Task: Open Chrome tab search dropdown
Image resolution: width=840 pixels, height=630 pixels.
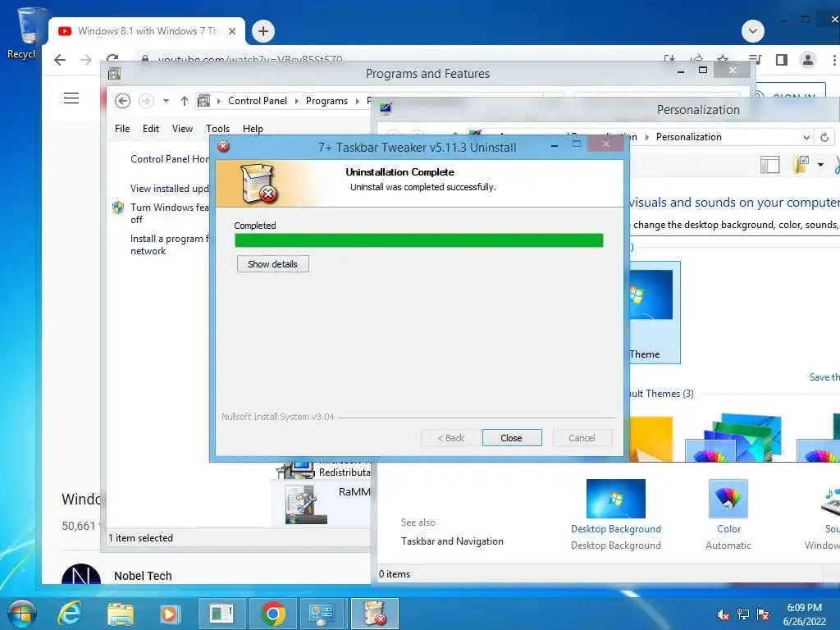Action: [x=753, y=31]
